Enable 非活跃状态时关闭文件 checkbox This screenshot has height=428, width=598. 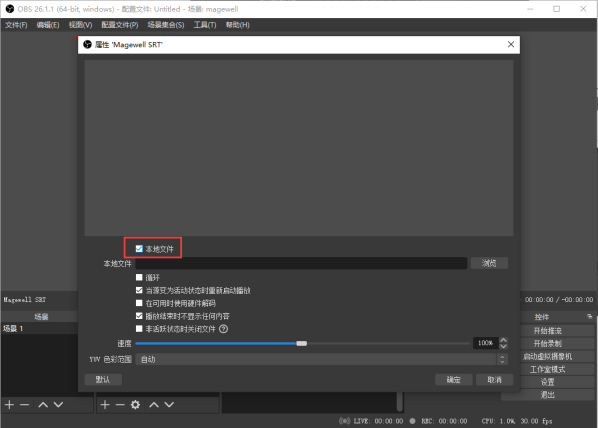coord(139,329)
